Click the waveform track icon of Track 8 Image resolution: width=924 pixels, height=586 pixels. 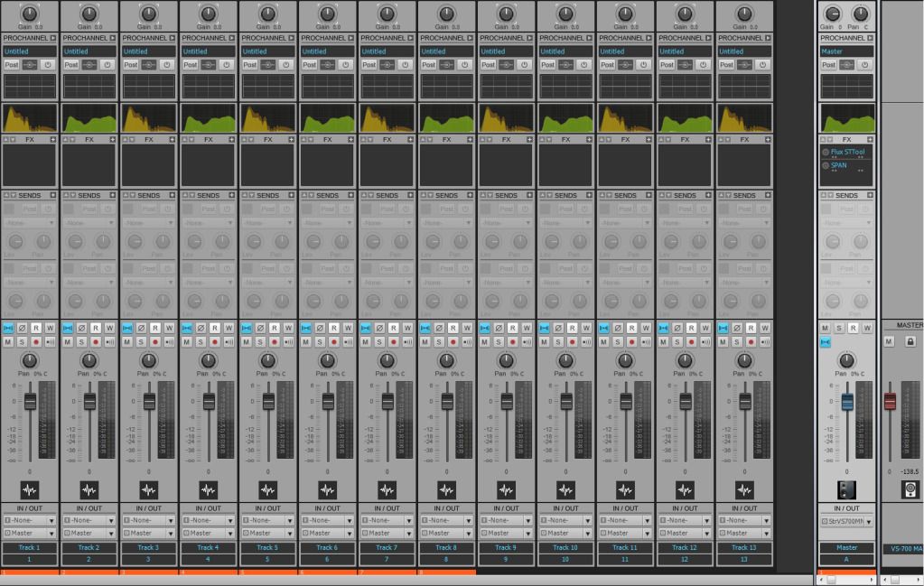point(446,489)
